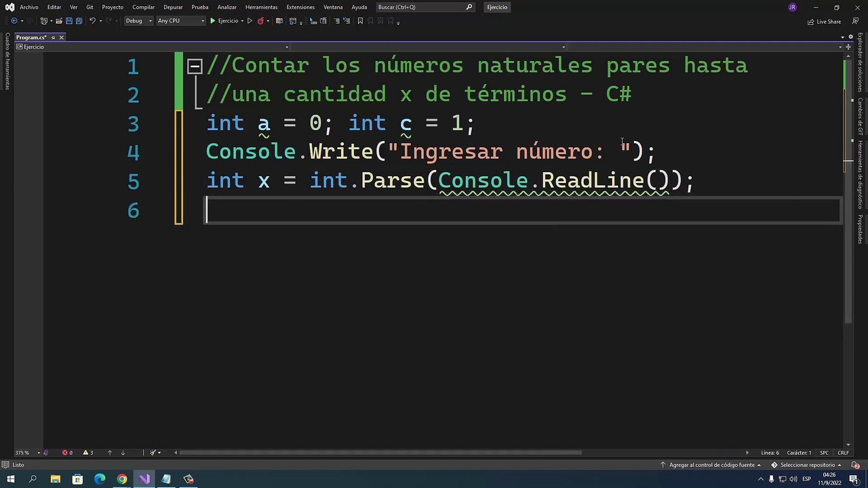Screen dimensions: 868x488
Task: Open the Propiedades side tab
Action: tap(861, 229)
